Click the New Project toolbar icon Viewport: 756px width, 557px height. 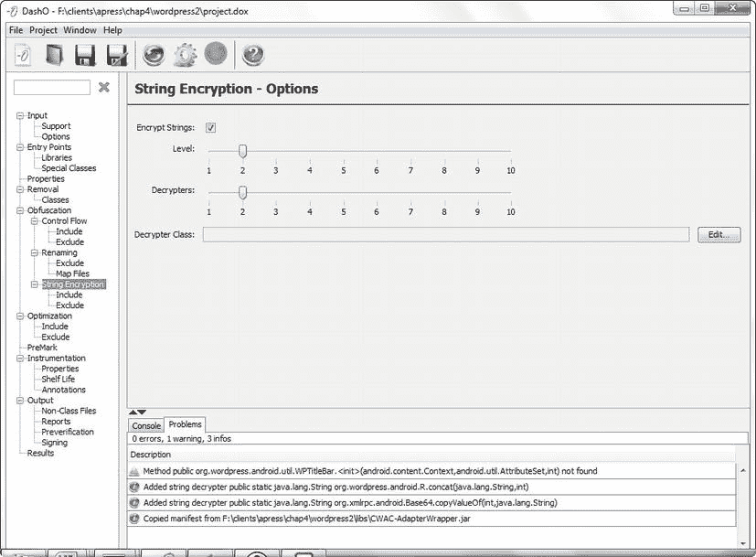[23, 55]
